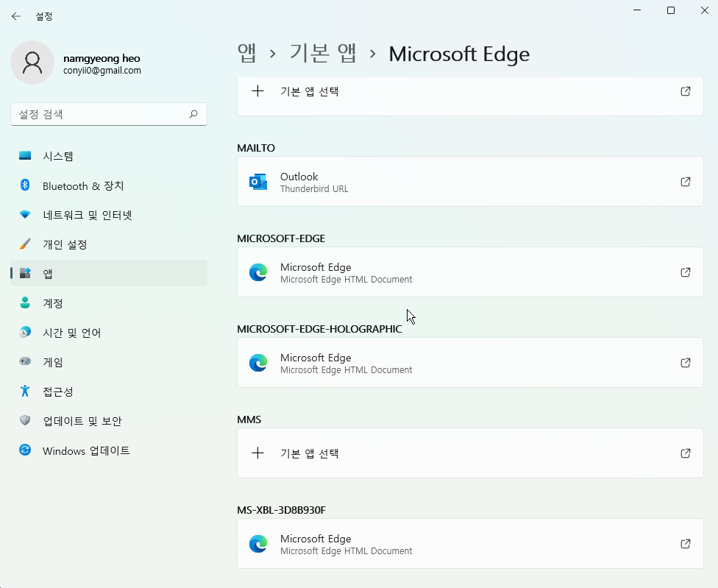Open 개인 설정 category
The height and width of the screenshot is (588, 718).
(109, 244)
